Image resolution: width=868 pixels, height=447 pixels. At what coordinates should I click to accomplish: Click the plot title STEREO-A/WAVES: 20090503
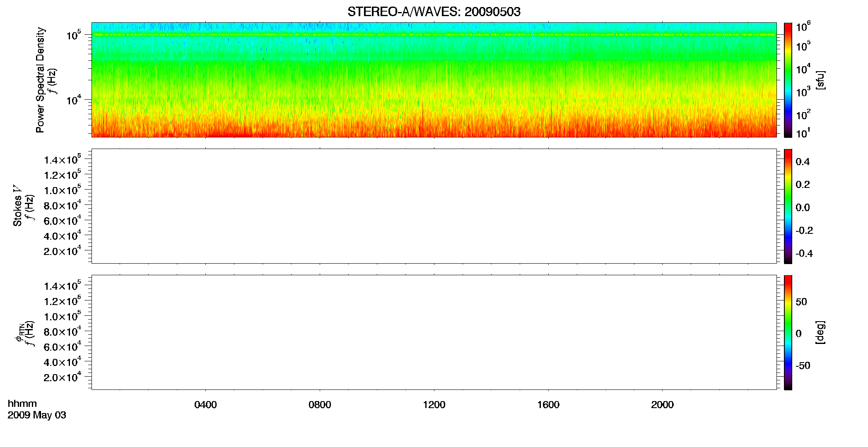434,12
